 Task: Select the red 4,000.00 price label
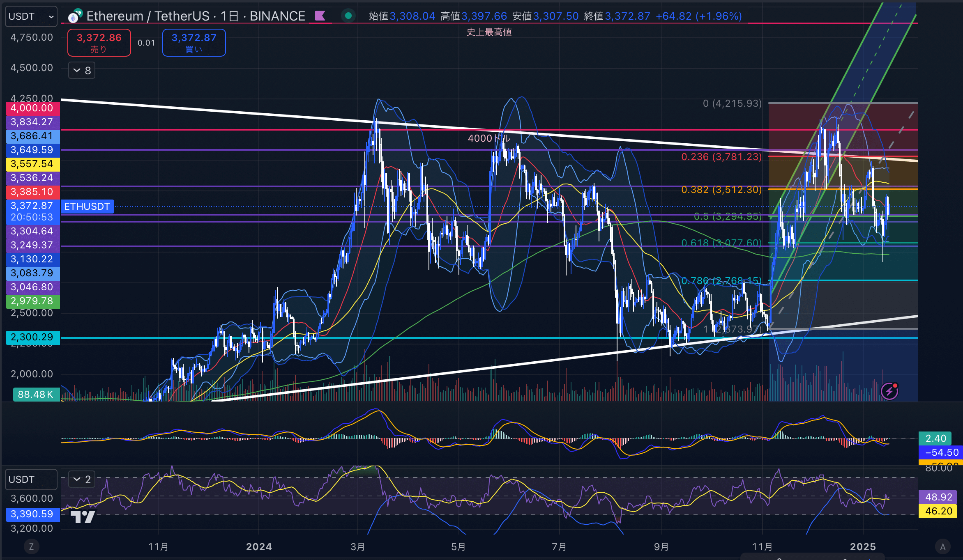click(32, 108)
